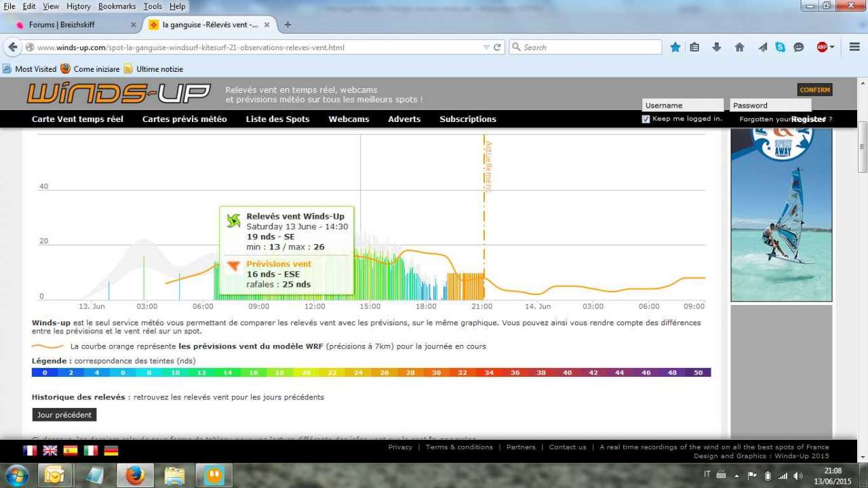Open Adblock Plus dropdown arrow
The image size is (868, 488).
832,47
